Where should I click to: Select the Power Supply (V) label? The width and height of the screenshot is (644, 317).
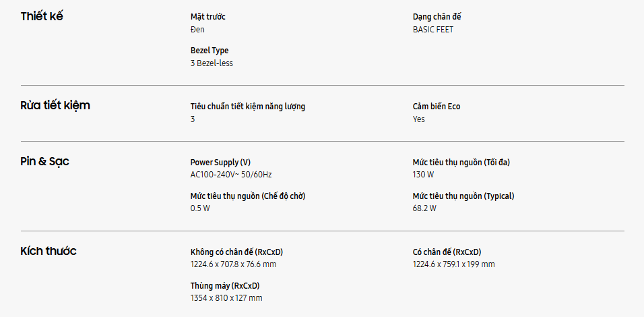[220, 163]
